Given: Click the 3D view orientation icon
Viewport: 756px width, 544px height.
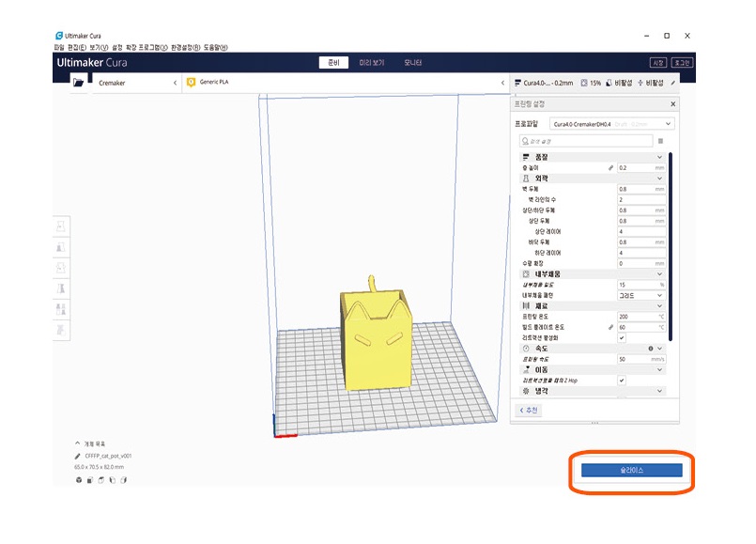Looking at the screenshot, I should coord(79,480).
